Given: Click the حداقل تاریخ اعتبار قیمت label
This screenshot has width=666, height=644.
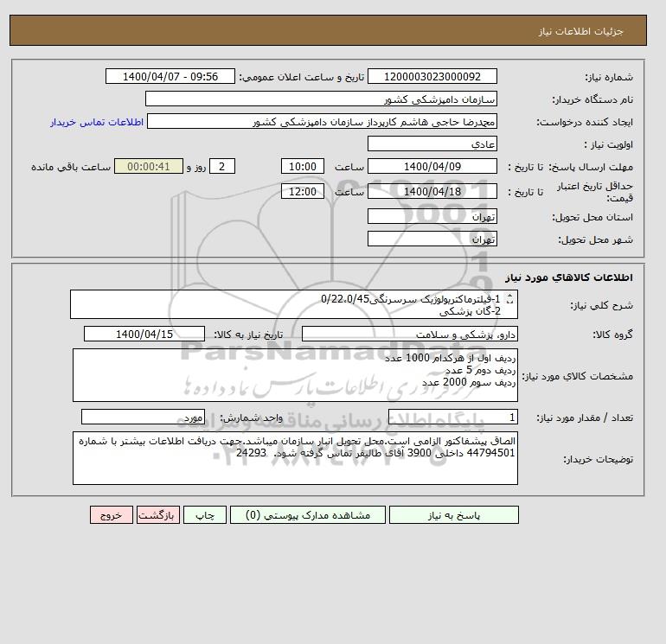Looking at the screenshot, I should (x=595, y=192).
